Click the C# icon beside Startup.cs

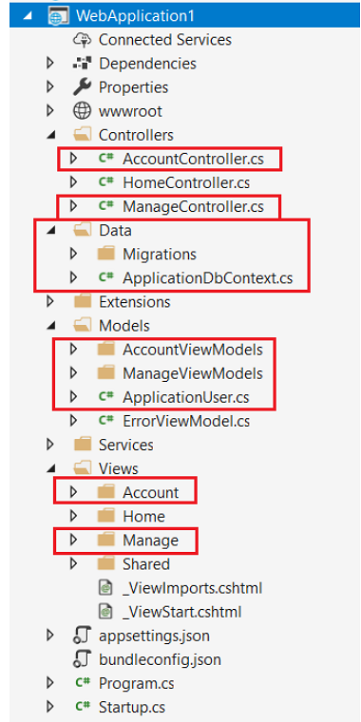82,706
